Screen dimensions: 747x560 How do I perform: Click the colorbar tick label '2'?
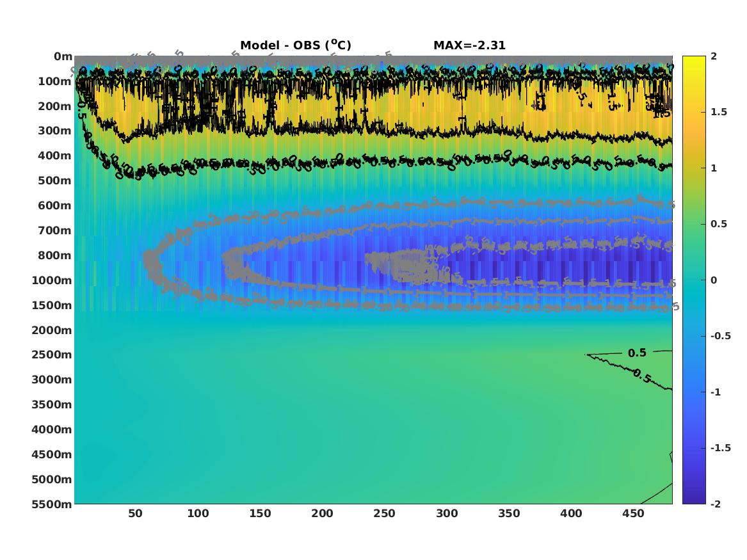(x=714, y=56)
